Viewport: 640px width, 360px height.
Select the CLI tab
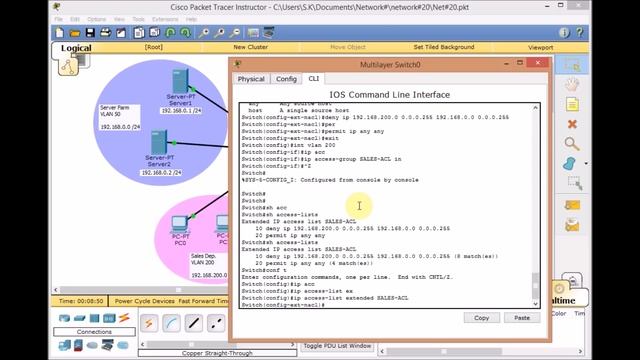click(x=313, y=78)
